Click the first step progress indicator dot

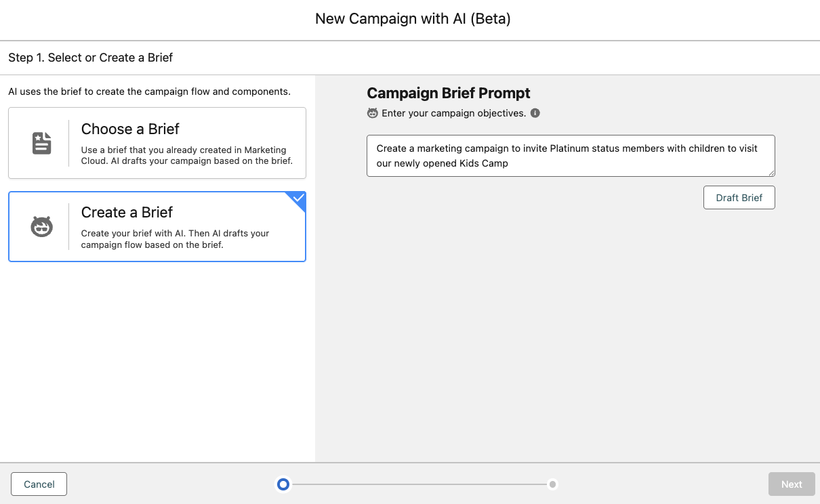(x=283, y=484)
